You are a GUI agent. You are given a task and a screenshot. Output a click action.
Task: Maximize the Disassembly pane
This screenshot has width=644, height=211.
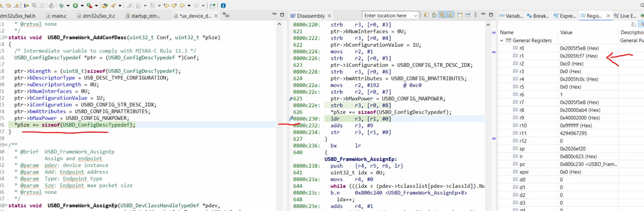point(491,15)
